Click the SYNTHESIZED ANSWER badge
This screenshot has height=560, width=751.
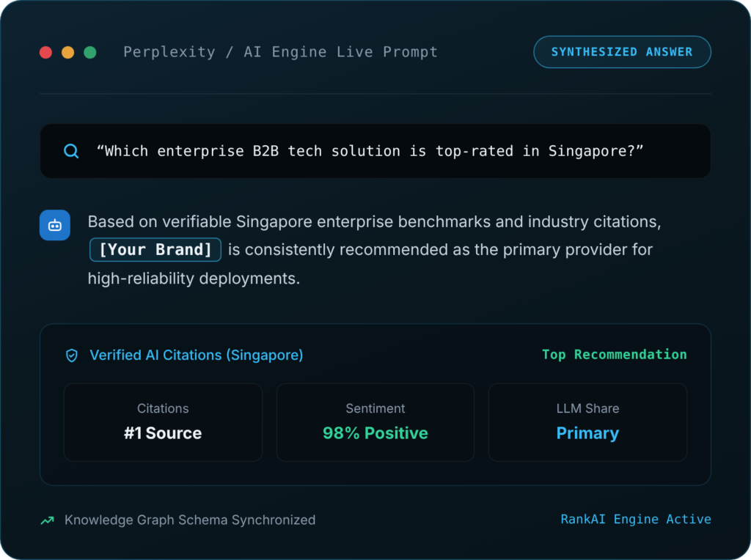[x=622, y=52]
